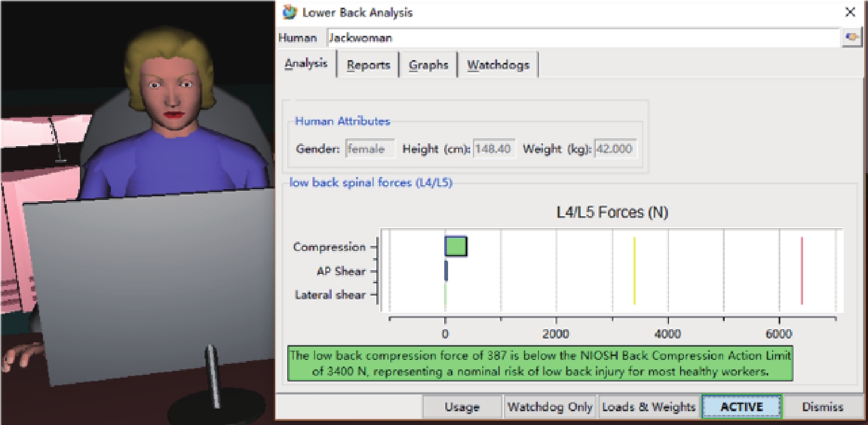
Task: Click the Human name field showing Jackwoman
Action: tap(583, 37)
